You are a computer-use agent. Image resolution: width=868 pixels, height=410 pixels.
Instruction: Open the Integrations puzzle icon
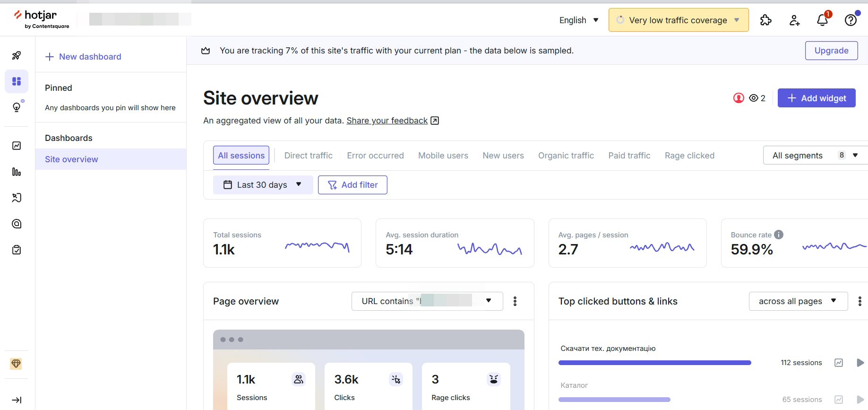[x=766, y=20]
